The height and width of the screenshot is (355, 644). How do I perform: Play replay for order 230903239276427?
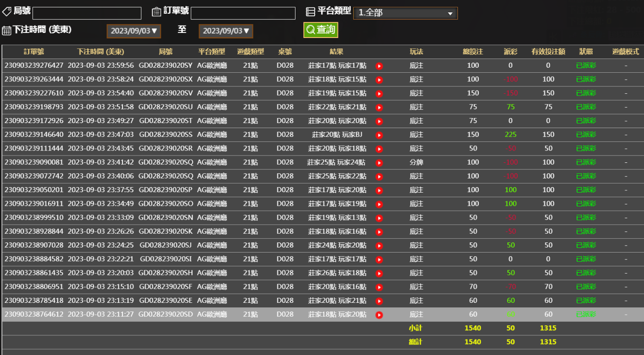click(379, 66)
